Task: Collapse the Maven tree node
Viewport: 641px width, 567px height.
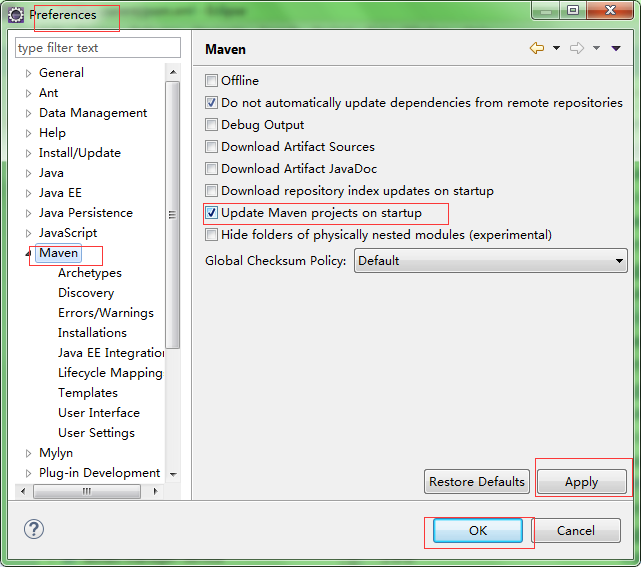Action: [28, 254]
